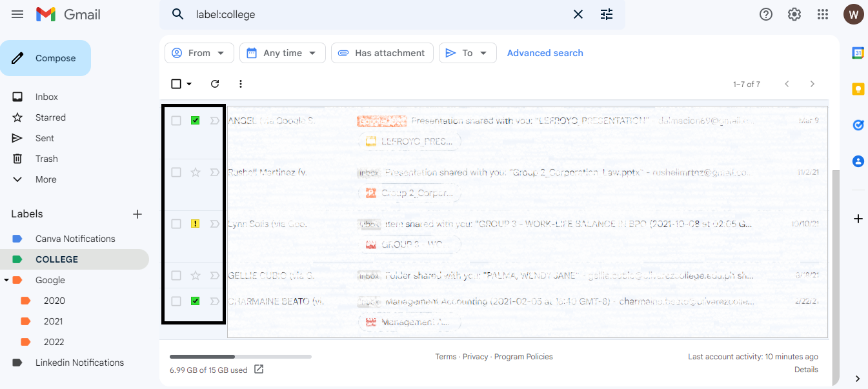Refresh the email list
The height and width of the screenshot is (389, 868).
click(x=214, y=83)
